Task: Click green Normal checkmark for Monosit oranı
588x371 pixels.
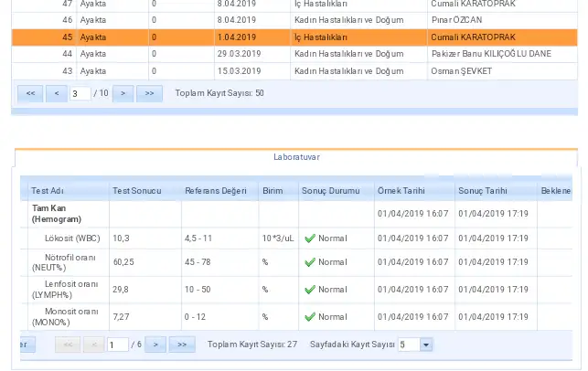Action: (310, 317)
